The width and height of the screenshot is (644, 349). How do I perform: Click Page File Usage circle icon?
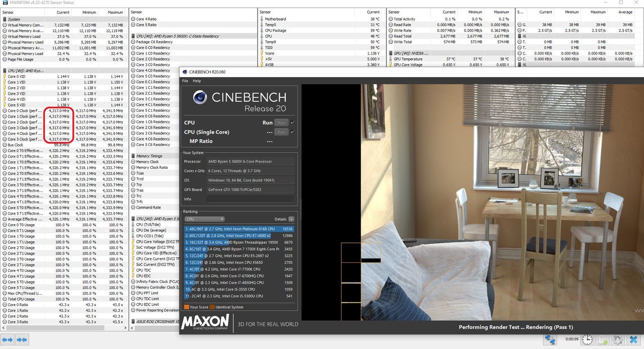pos(5,59)
